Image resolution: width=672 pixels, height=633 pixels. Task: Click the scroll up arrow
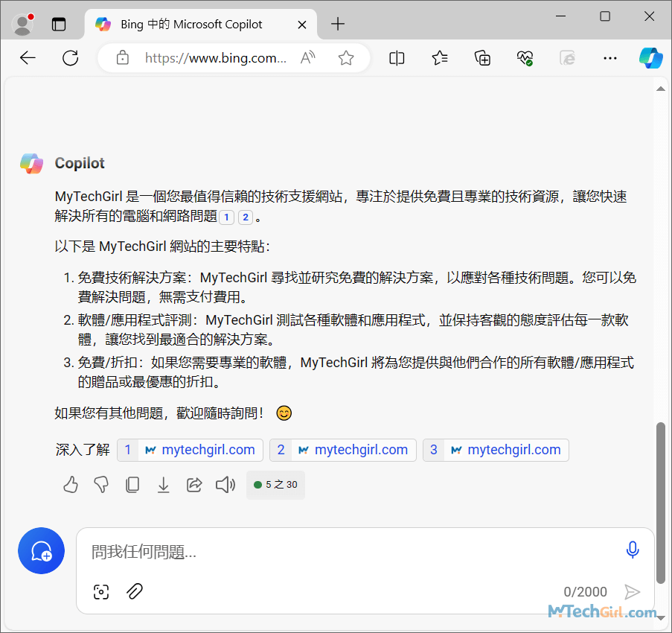661,89
